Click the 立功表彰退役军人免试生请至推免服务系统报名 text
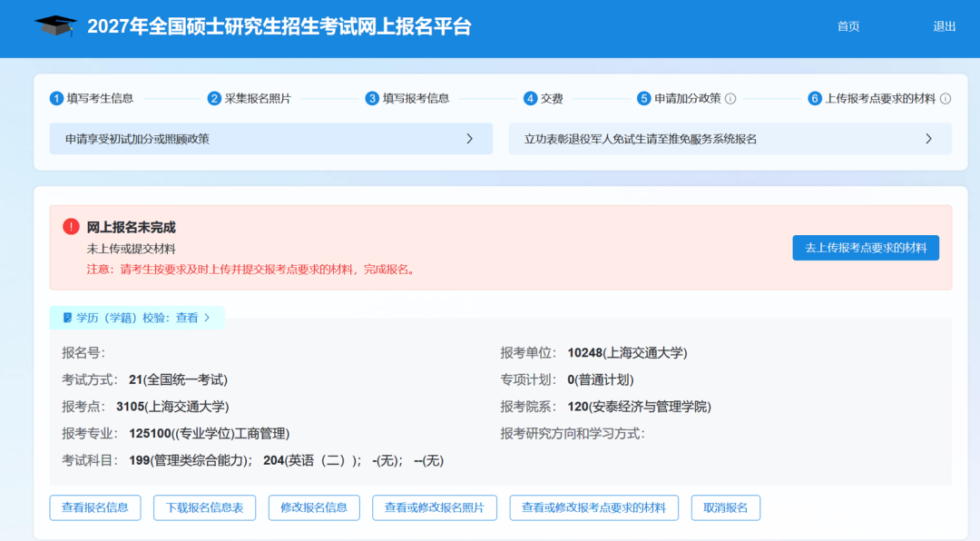Screen dimensions: 980x541 click(641, 139)
